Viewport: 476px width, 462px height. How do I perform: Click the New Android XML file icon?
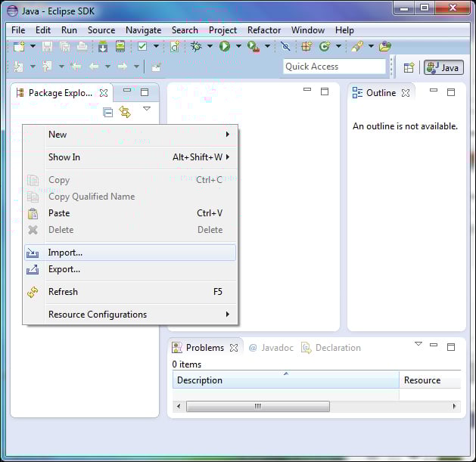(x=175, y=47)
